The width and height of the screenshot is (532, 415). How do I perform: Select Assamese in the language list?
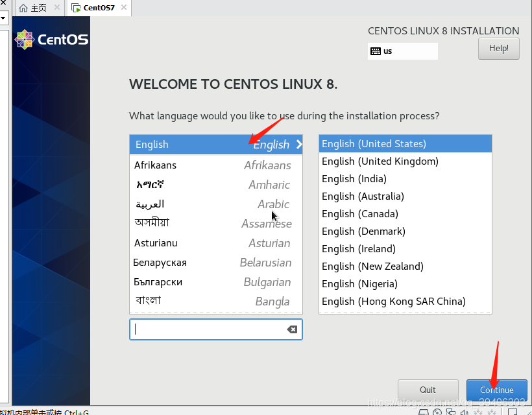coord(216,224)
